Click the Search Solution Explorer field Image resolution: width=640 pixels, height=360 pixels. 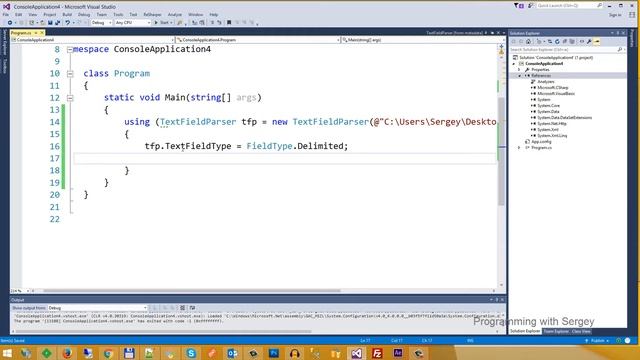point(567,49)
